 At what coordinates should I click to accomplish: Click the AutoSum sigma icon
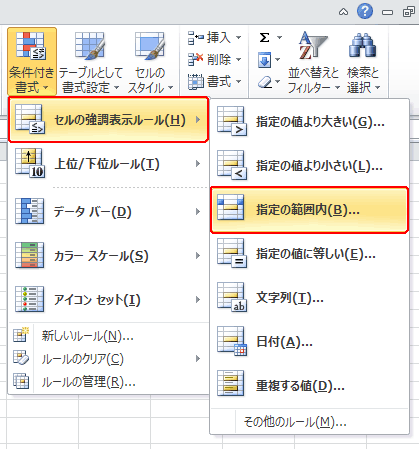(264, 38)
